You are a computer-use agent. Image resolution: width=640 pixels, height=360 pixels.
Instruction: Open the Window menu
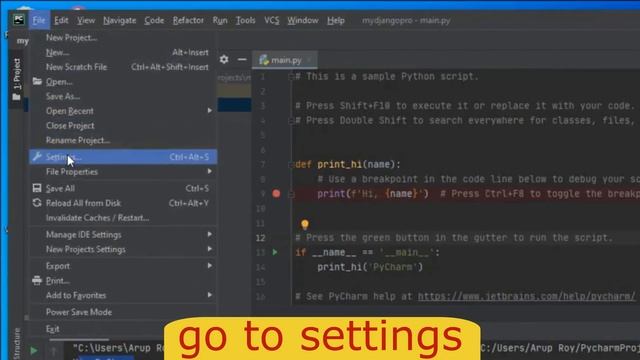coord(302,20)
